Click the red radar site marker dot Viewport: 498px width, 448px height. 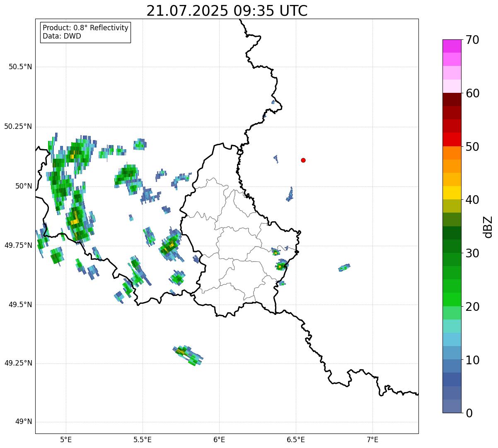point(303,160)
